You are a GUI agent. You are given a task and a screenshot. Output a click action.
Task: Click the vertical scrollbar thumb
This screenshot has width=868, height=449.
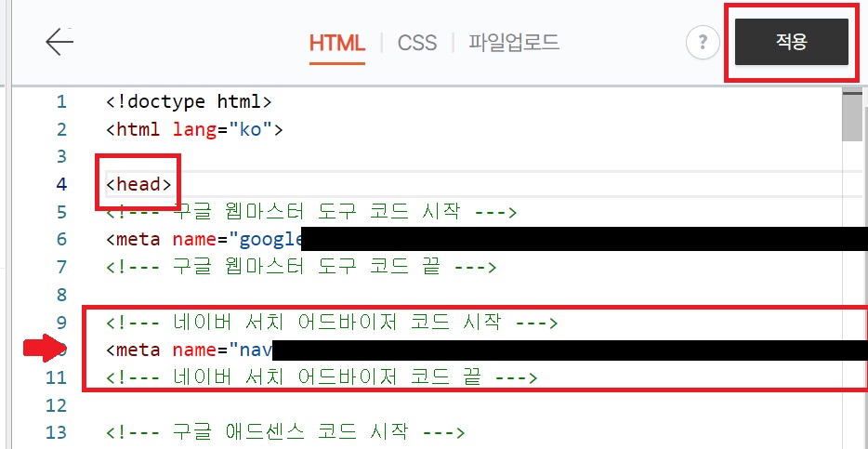[x=851, y=116]
